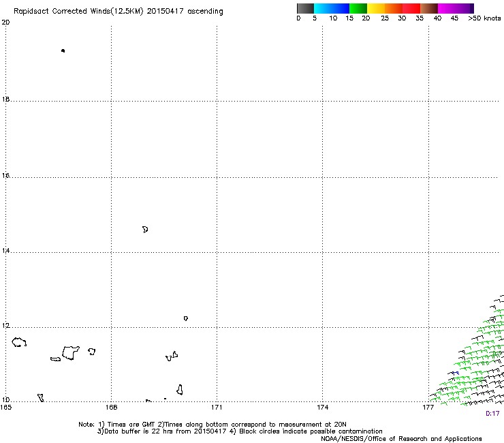
Task: Click the latitude label 12
Action: pyautogui.click(x=5, y=326)
